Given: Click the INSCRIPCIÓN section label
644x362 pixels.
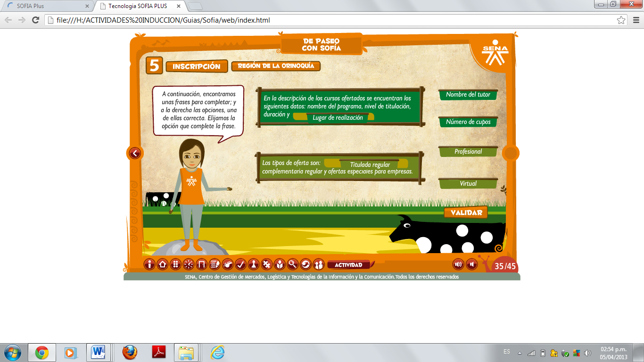Looking at the screenshot, I should (197, 66).
